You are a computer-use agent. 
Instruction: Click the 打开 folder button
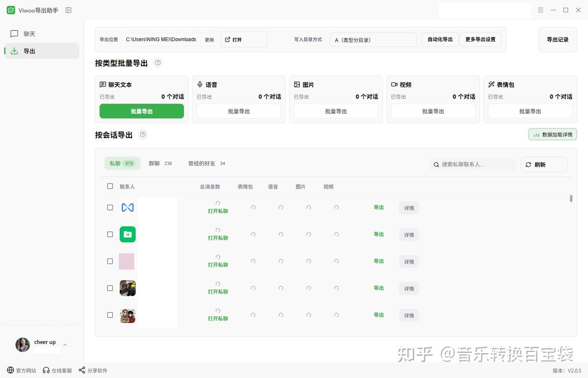coord(244,39)
